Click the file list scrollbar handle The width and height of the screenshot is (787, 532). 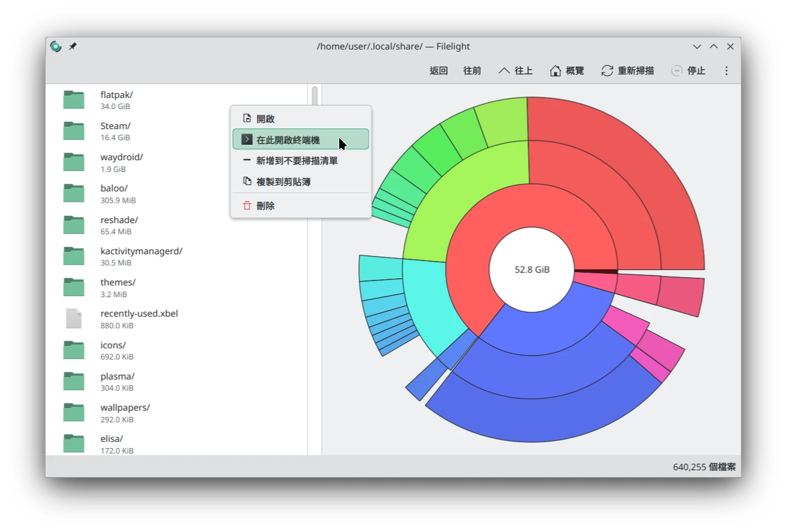coord(315,96)
